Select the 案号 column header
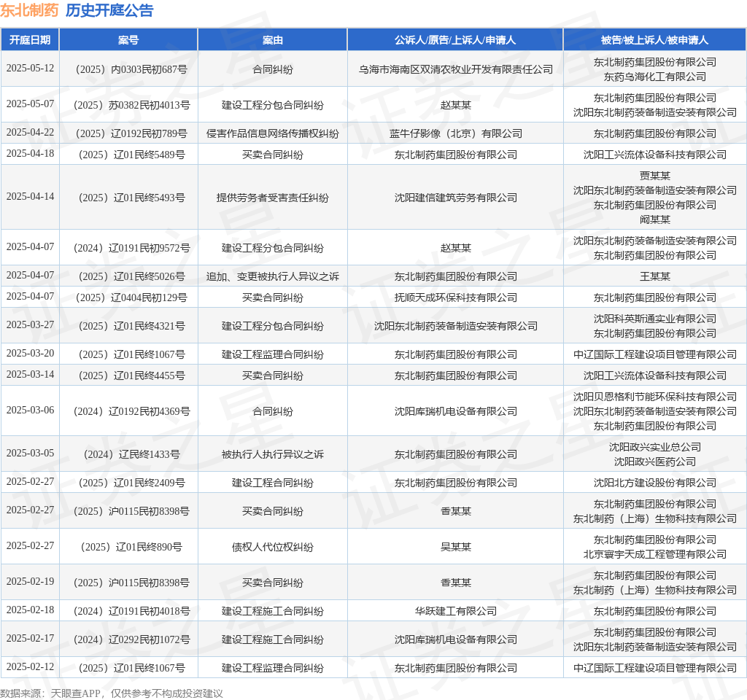Image resolution: width=747 pixels, height=700 pixels. 128,40
